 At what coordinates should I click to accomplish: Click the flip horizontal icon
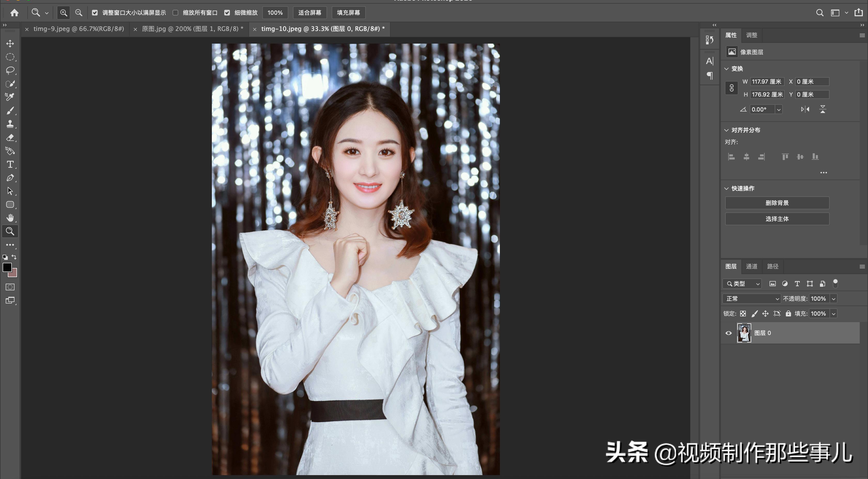(x=805, y=109)
